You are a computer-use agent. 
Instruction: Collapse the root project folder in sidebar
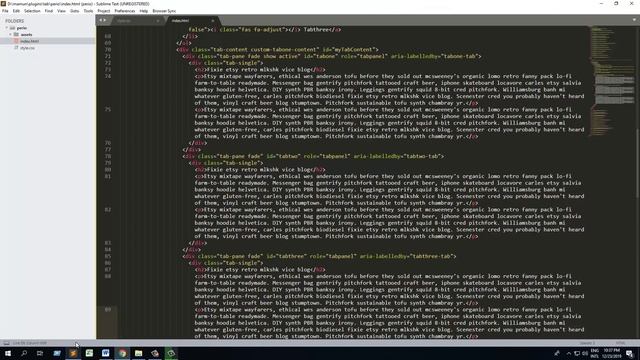pos(7,28)
